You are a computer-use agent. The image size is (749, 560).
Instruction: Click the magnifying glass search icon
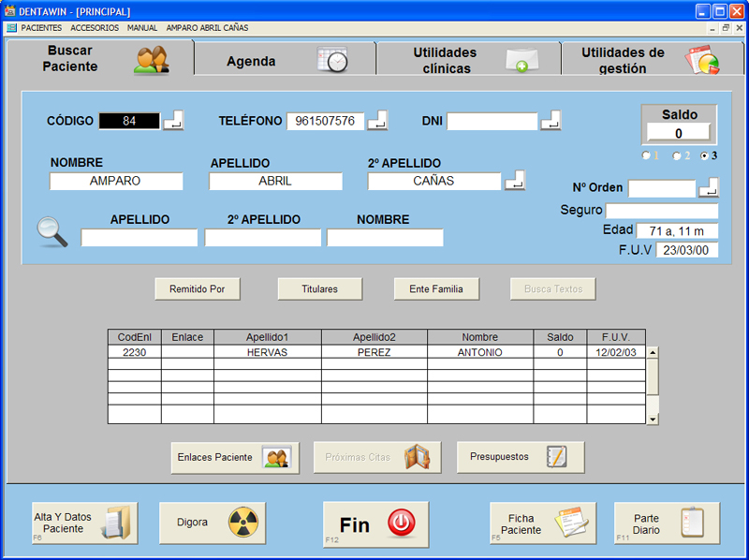[x=52, y=231]
